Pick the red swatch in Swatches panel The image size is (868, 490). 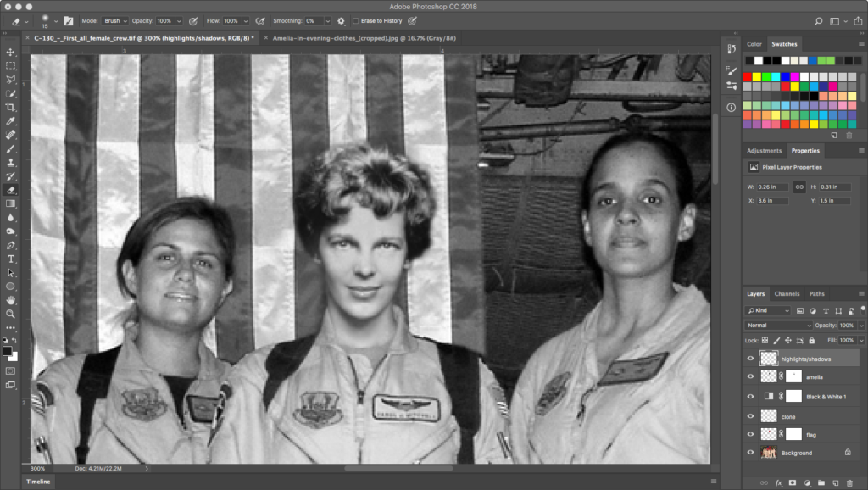pos(748,77)
